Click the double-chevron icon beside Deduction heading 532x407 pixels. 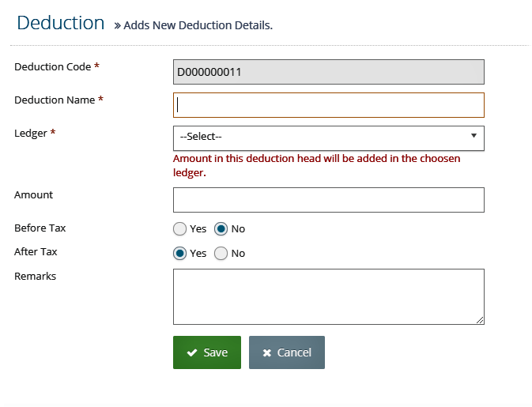click(118, 26)
